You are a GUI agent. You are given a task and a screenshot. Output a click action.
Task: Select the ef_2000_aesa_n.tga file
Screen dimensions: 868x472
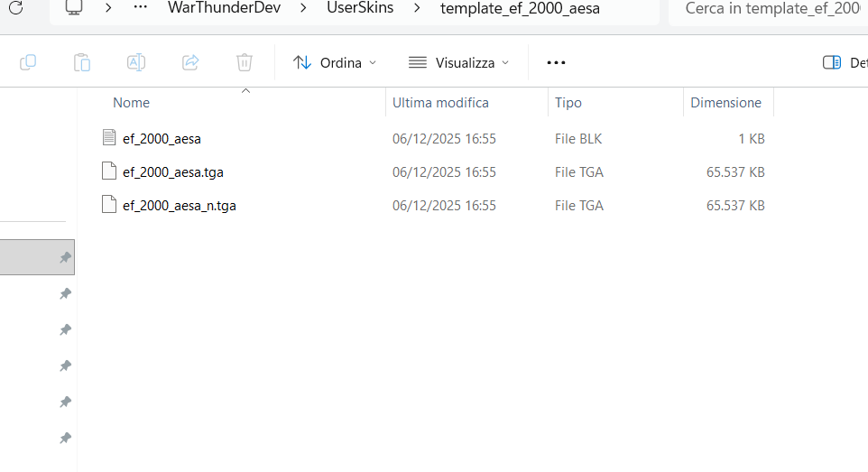[180, 206]
